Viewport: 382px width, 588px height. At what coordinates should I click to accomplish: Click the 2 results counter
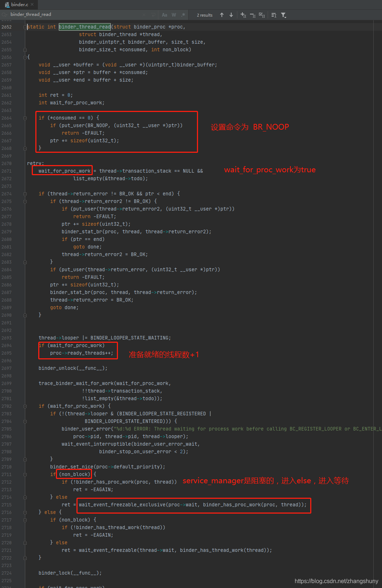pos(205,15)
